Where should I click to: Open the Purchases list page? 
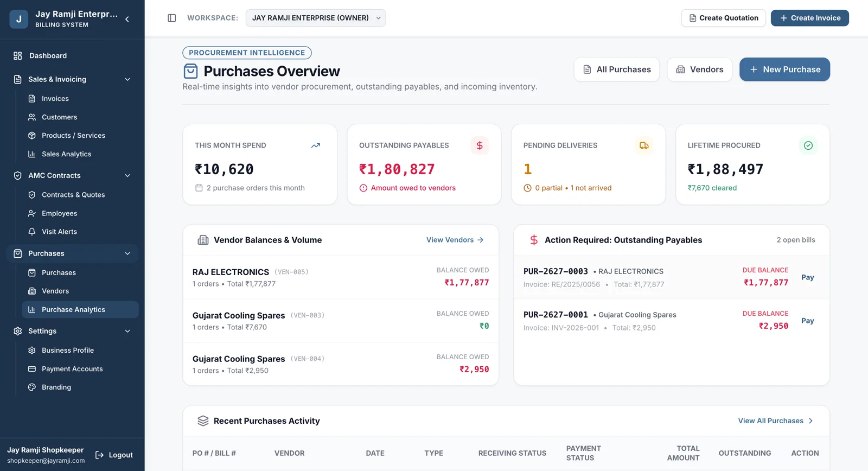80,273
